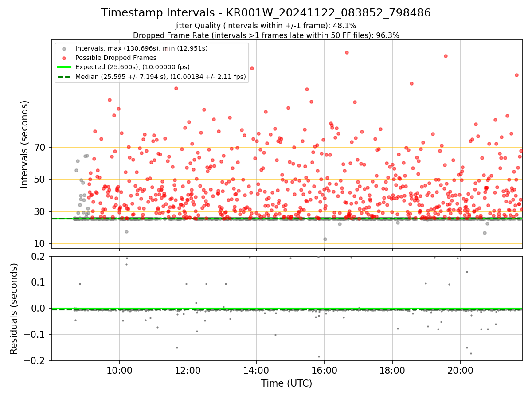The height and width of the screenshot is (399, 532).
Task: Click the 'Time (UTC)' x-axis label
Action: [286, 383]
